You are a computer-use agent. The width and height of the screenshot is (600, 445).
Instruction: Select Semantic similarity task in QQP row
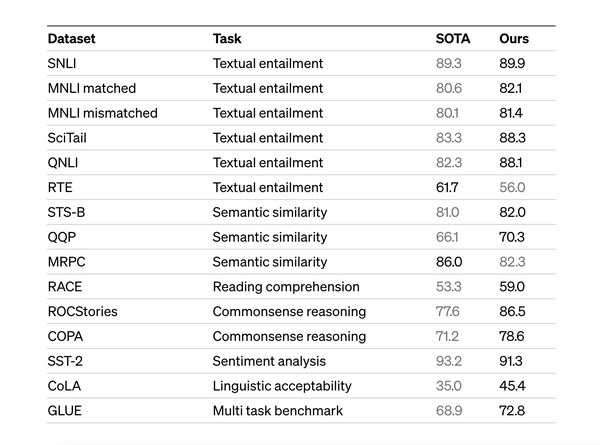(x=269, y=237)
